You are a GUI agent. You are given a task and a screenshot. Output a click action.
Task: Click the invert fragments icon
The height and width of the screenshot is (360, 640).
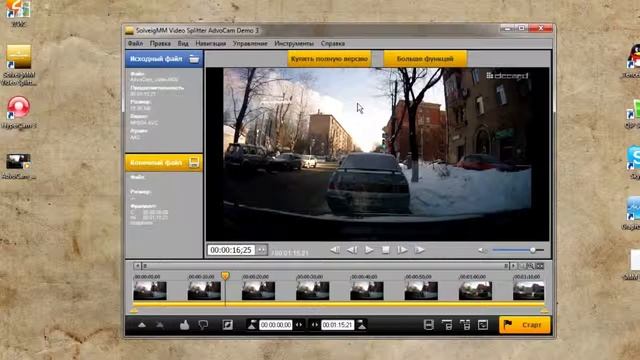pyautogui.click(x=227, y=325)
